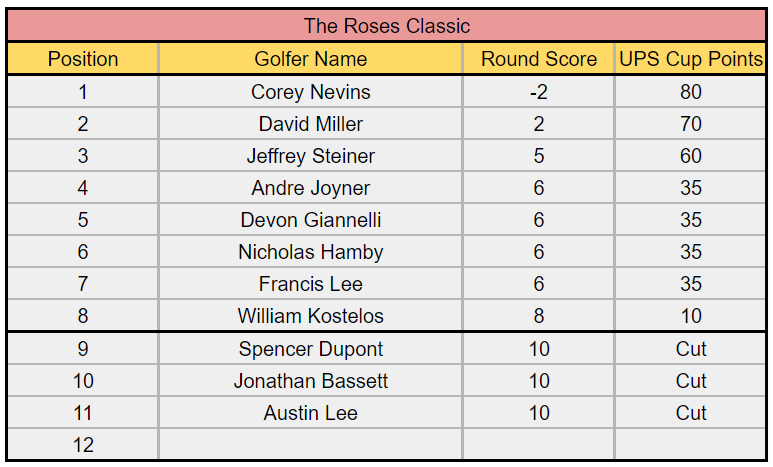Click the Nicholas Hamby name cell
The height and width of the screenshot is (467, 773).
coord(310,252)
